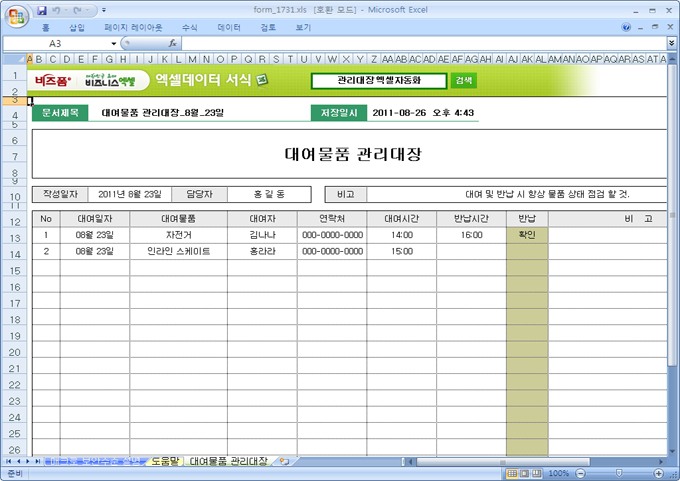Screen dimensions: 680x481
Task: Select the 인라인 스케이트 cell
Action: 178,251
